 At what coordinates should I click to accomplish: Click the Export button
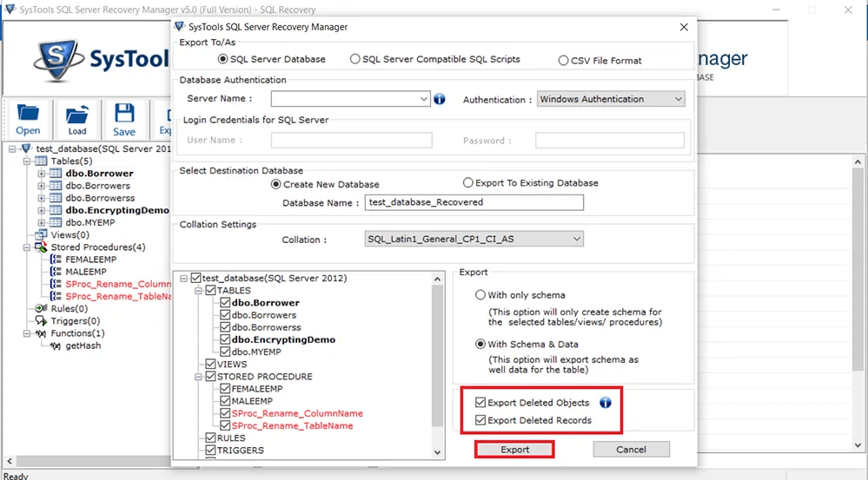[514, 450]
